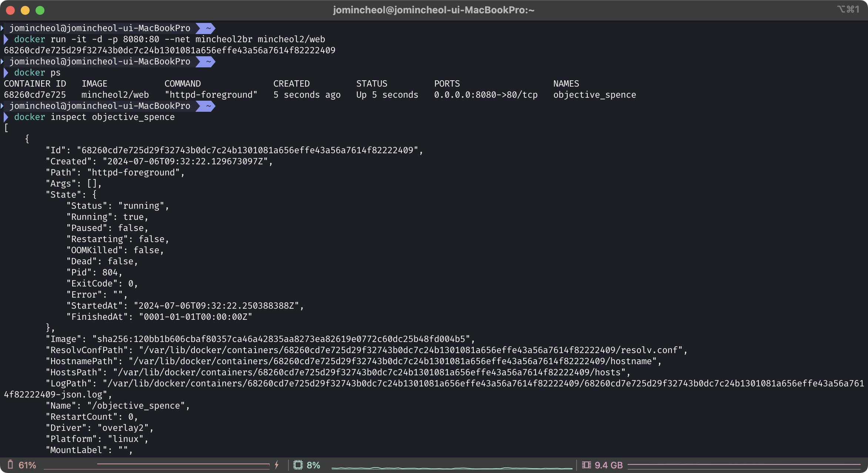The image size is (868, 473).
Task: Click the red close window button
Action: [x=10, y=10]
